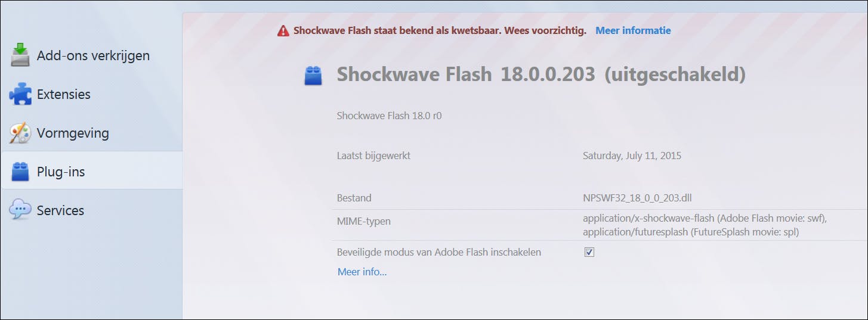Open the Add-ons verkrijgen section label
Screen dimensions: 868x320
point(93,55)
